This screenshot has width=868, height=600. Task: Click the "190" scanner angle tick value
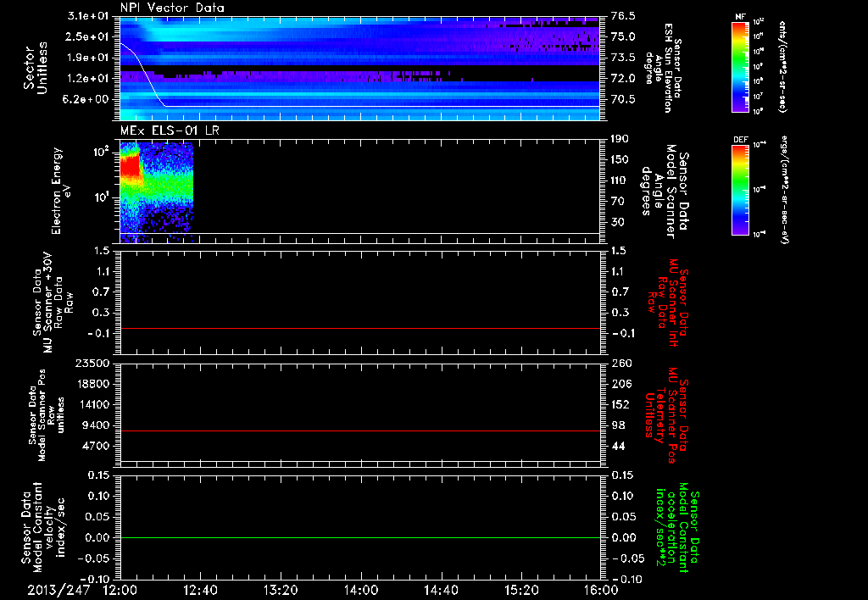(x=620, y=139)
